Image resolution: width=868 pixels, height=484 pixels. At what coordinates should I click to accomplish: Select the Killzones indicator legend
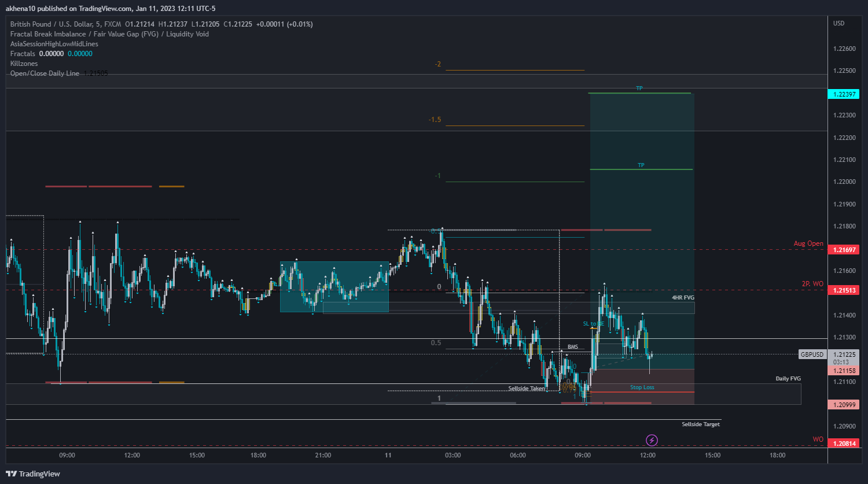[x=24, y=64]
